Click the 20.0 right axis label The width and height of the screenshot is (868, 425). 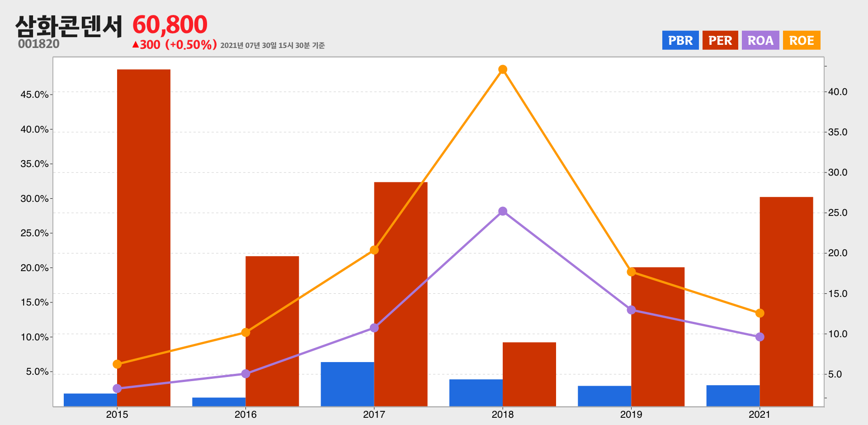(x=838, y=253)
